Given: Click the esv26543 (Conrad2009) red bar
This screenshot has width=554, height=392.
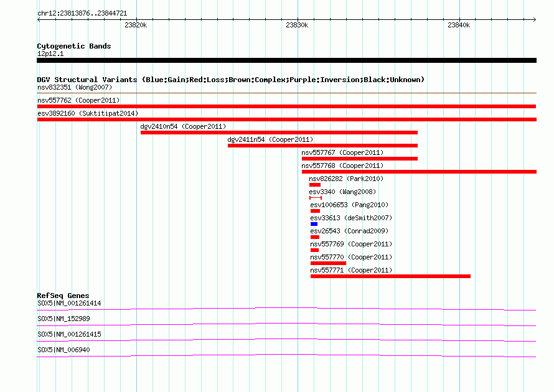Looking at the screenshot, I should [315, 237].
